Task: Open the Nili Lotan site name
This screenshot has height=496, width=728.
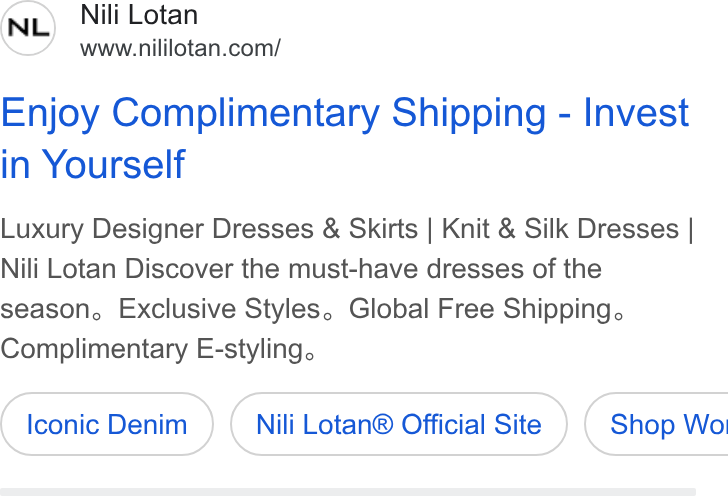Action: [139, 15]
